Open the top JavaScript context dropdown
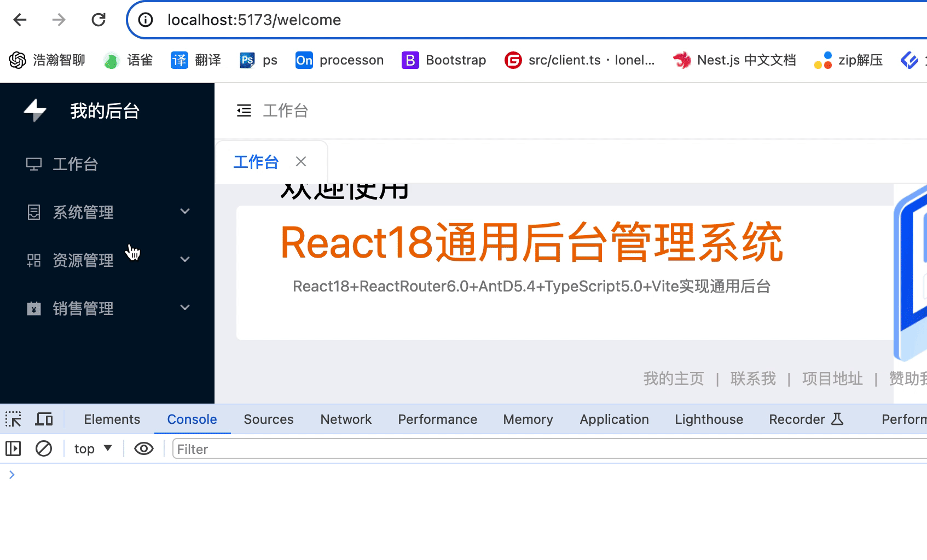Image resolution: width=927 pixels, height=560 pixels. point(93,449)
